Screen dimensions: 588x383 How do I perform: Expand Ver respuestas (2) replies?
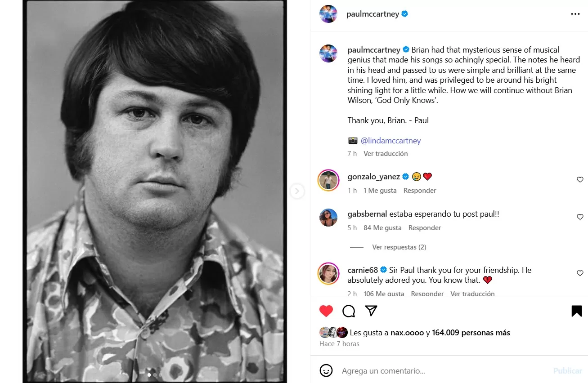(x=399, y=247)
